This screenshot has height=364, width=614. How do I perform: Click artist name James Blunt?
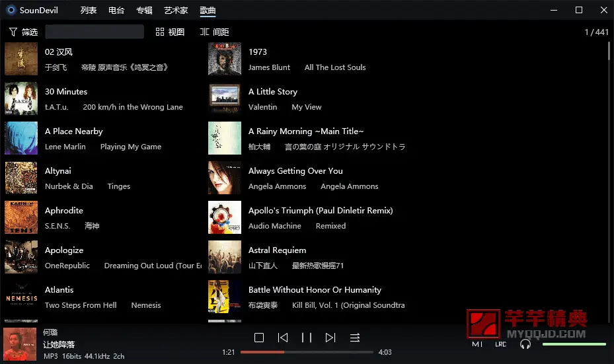[x=269, y=67]
